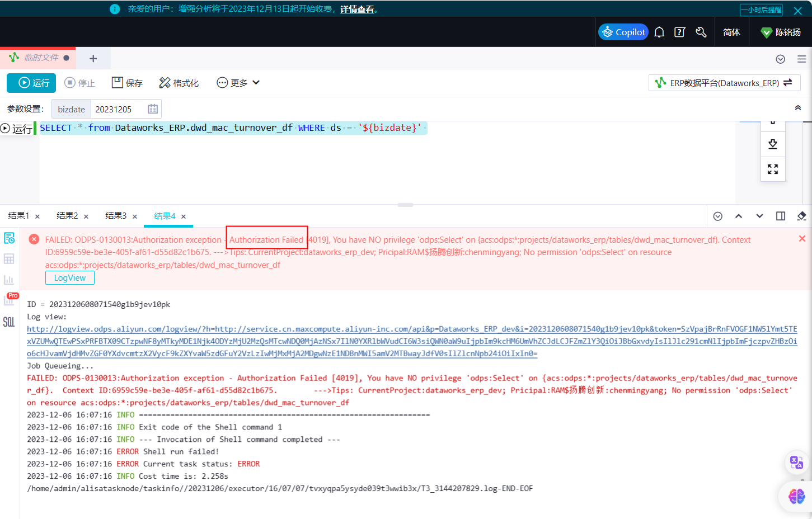Close the 结果3 tab
This screenshot has width=812, height=519.
tap(135, 216)
